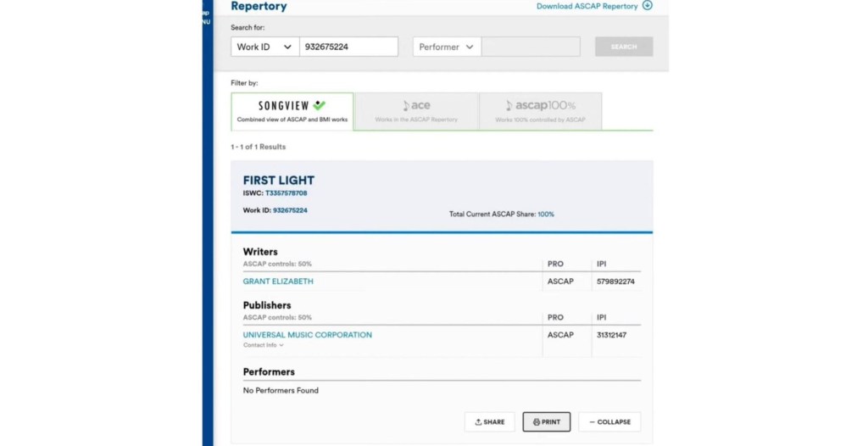Open Universal Music Corporation publisher link
The width and height of the screenshot is (868, 446).
tap(307, 335)
